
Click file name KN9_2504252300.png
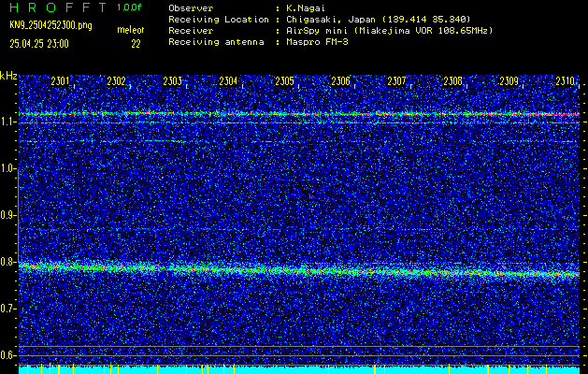coord(50,25)
